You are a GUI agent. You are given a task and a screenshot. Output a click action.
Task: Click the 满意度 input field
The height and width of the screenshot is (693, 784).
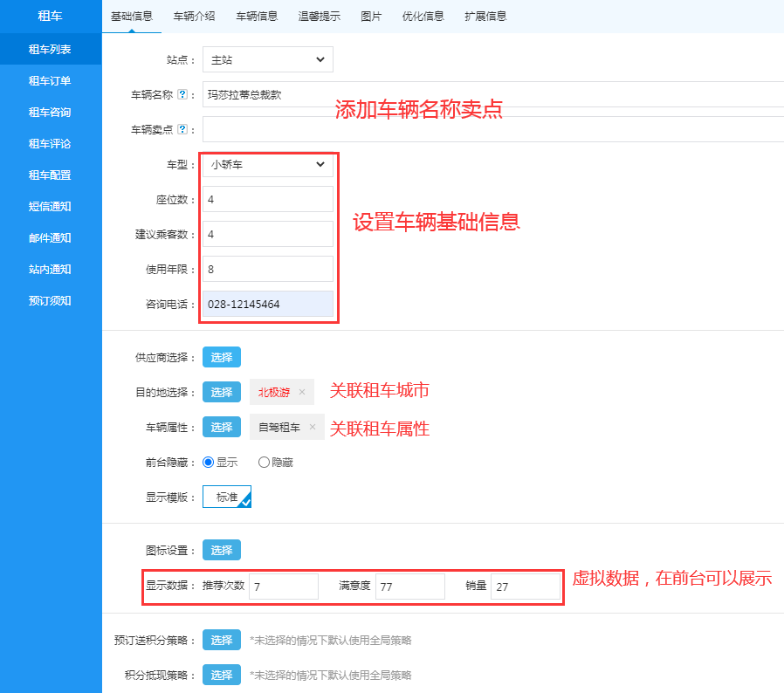coord(409,587)
